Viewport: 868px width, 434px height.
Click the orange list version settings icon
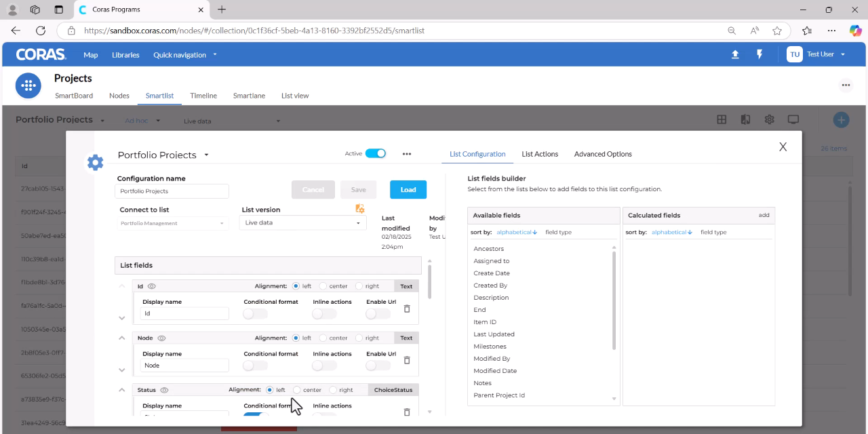pyautogui.click(x=360, y=208)
